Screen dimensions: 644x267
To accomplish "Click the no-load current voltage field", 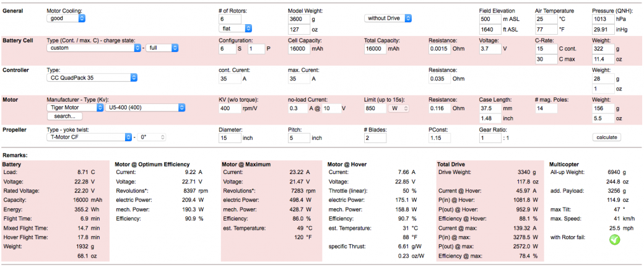I will [332, 108].
